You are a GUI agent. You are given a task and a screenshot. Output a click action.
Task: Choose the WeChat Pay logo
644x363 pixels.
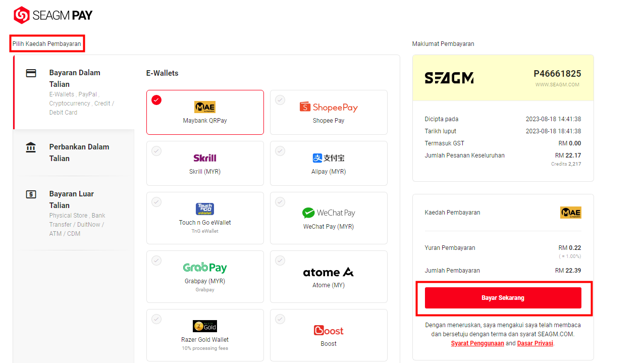(x=329, y=213)
